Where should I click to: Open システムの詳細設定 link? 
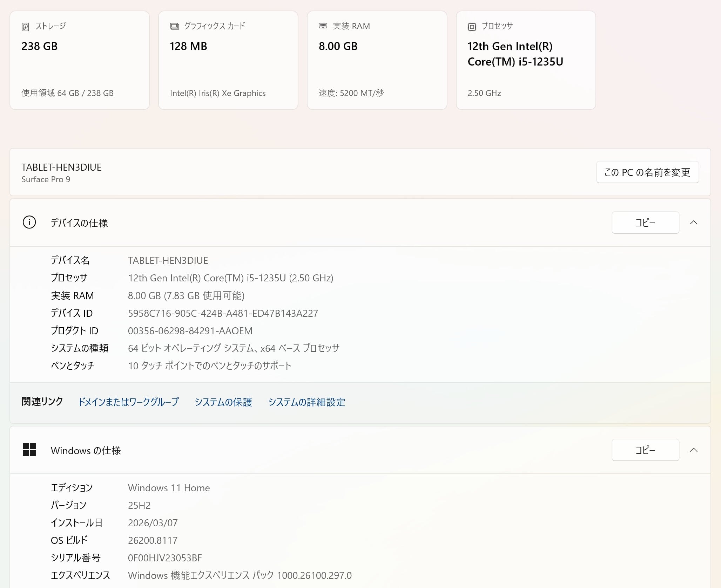coord(307,402)
